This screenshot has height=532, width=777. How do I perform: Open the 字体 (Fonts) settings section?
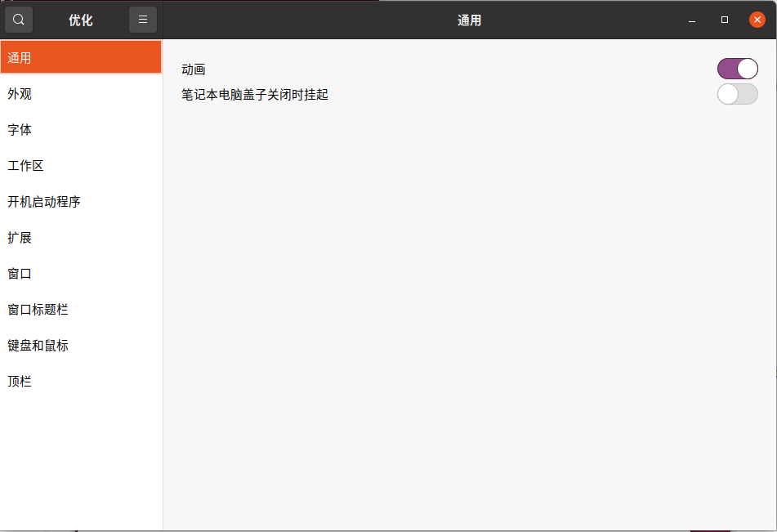coord(19,129)
